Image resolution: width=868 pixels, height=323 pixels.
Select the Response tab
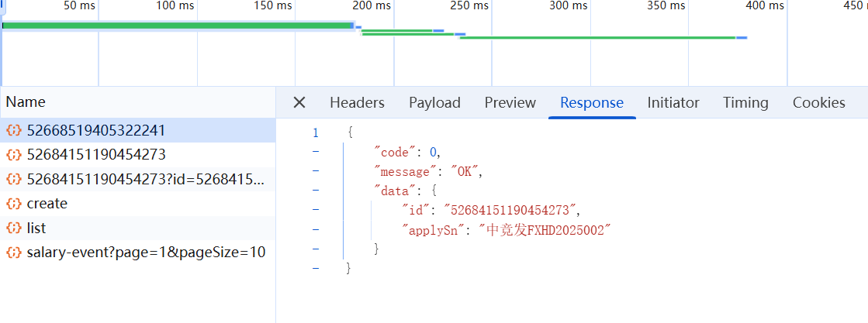point(591,102)
